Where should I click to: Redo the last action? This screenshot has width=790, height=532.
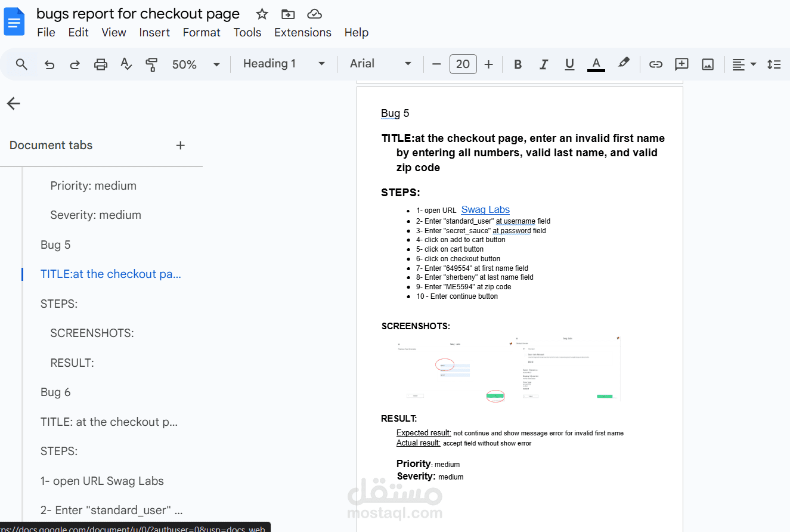(75, 64)
